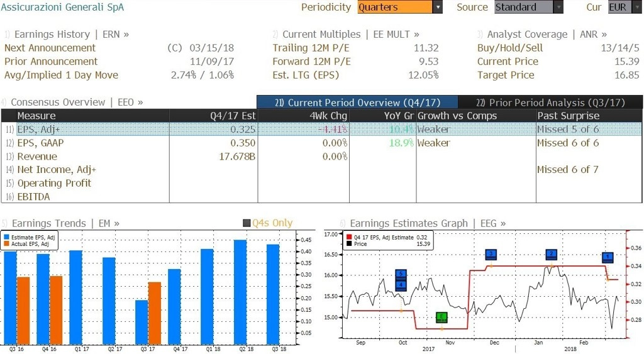The width and height of the screenshot is (644, 354).
Task: Switch to Current Period Overview (Q4/17) tab
Action: tap(357, 102)
